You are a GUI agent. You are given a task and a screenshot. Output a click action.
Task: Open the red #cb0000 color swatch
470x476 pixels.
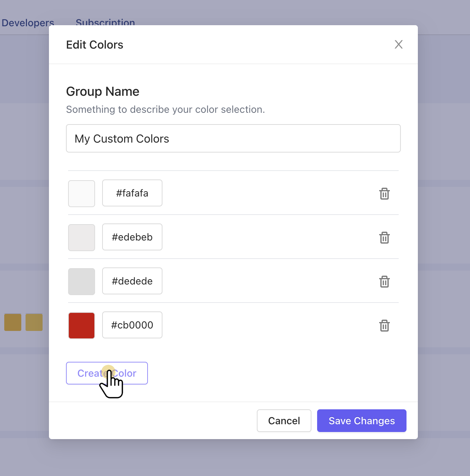pos(82,326)
